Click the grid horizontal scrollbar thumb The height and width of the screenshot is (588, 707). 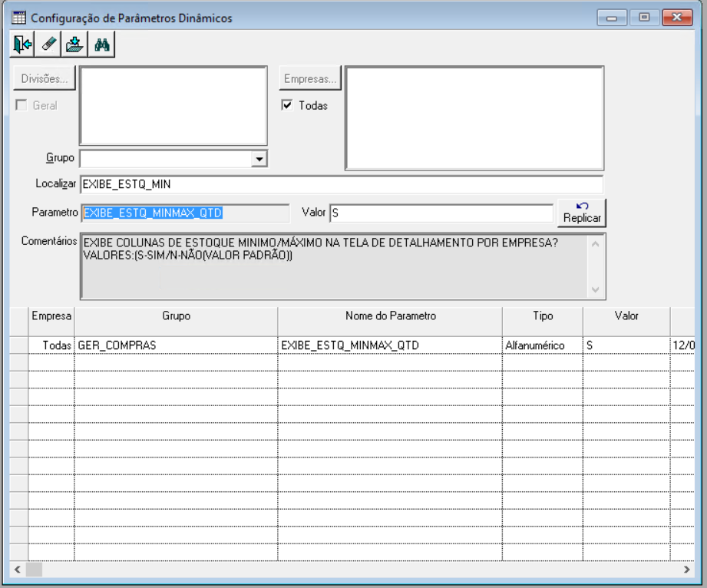pyautogui.click(x=34, y=570)
